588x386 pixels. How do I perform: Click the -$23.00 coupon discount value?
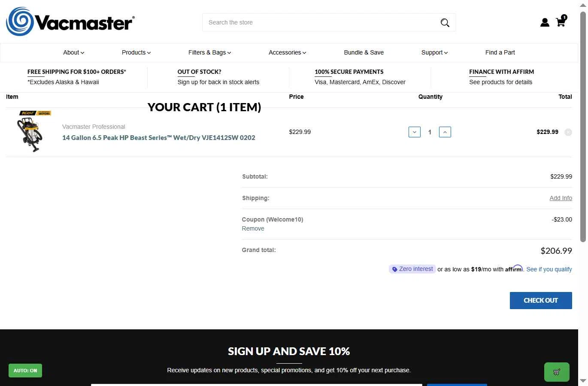pyautogui.click(x=562, y=219)
